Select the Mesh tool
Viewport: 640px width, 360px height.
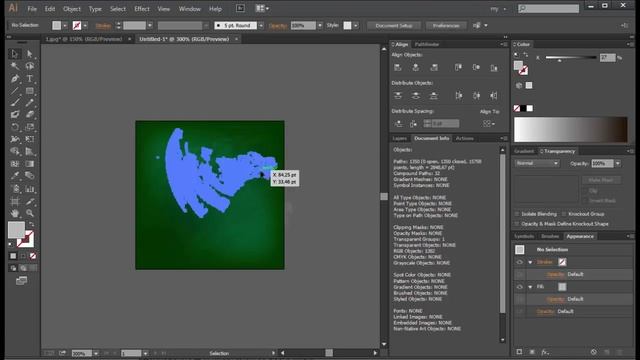pyautogui.click(x=15, y=164)
